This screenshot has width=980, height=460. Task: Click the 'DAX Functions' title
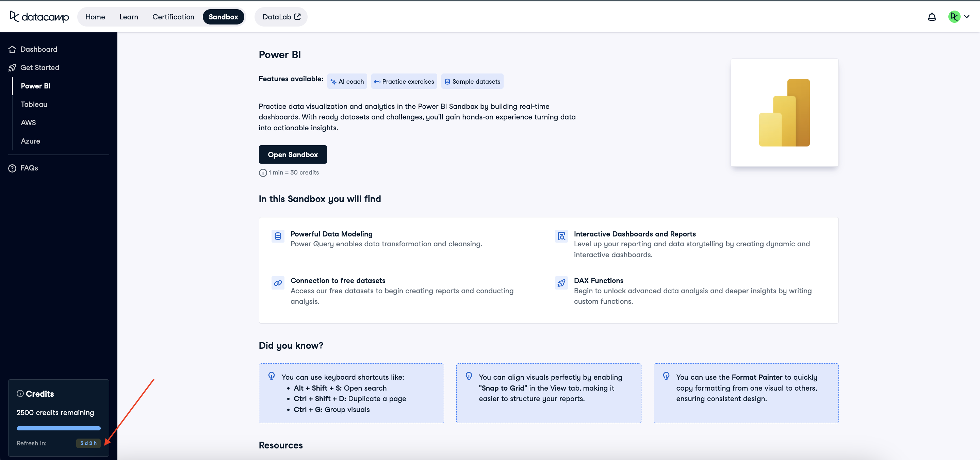click(x=599, y=280)
